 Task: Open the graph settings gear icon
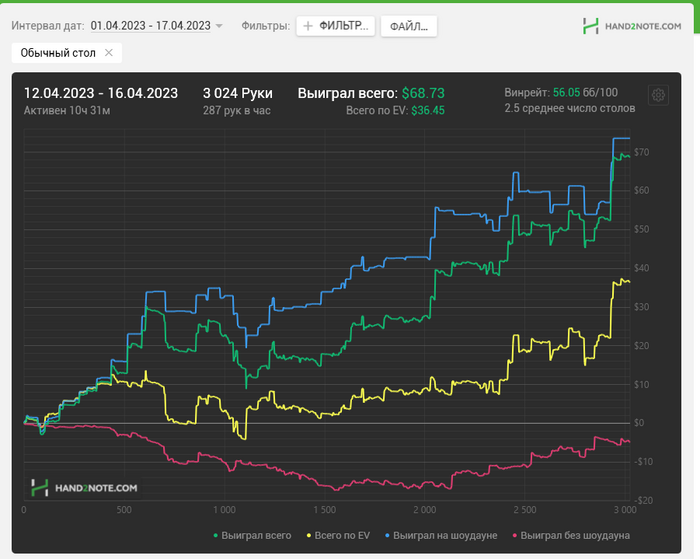click(658, 95)
